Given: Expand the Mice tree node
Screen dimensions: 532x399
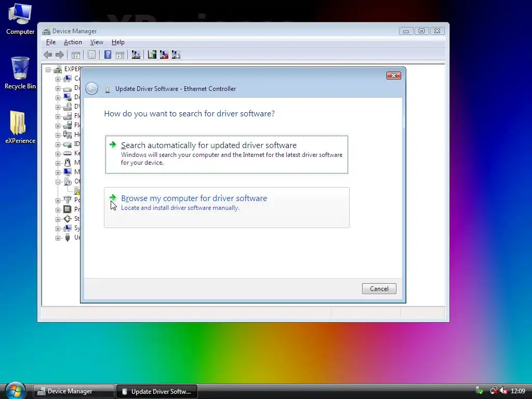Looking at the screenshot, I should coord(58,163).
